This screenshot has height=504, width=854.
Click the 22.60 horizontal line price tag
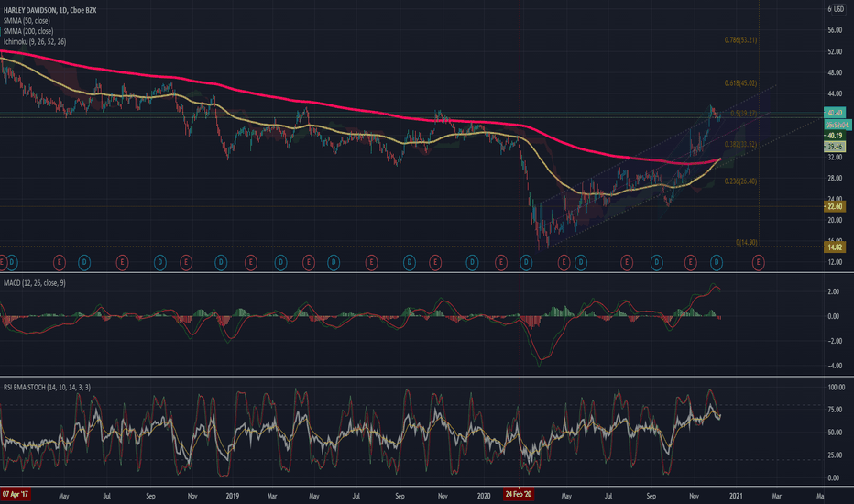(x=835, y=206)
